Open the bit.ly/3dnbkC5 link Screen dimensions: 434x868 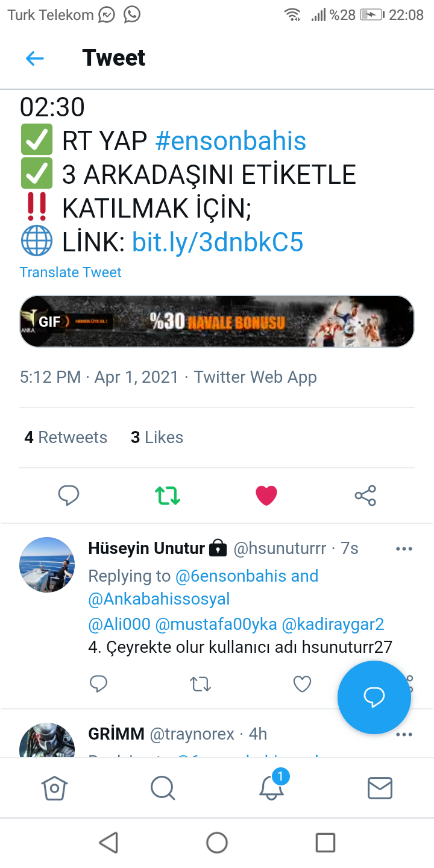coord(218,242)
